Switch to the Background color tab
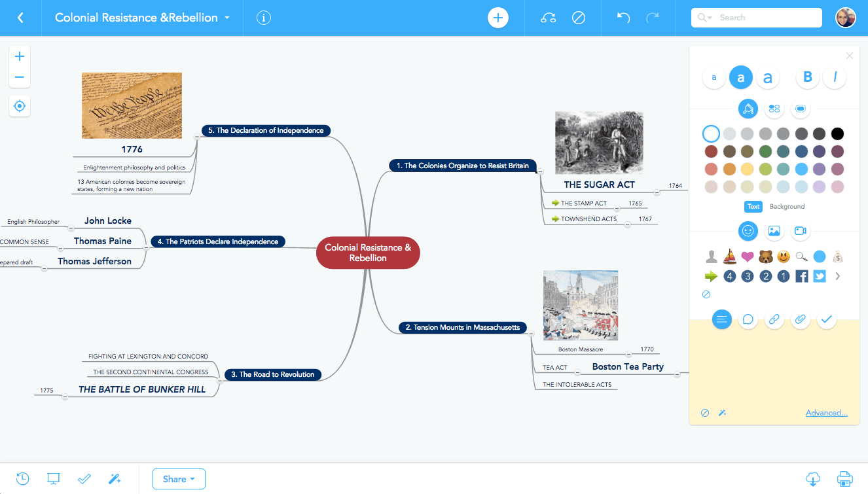This screenshot has height=494, width=868. pos(787,207)
